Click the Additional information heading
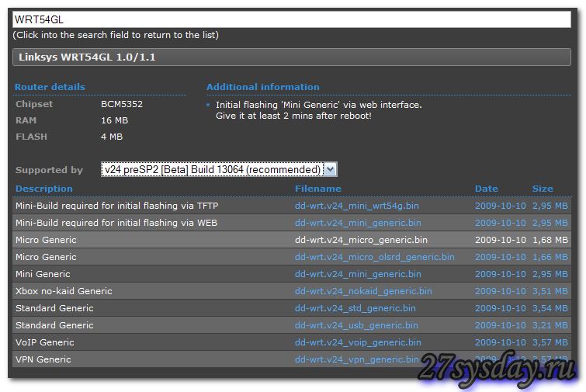 pyautogui.click(x=262, y=87)
